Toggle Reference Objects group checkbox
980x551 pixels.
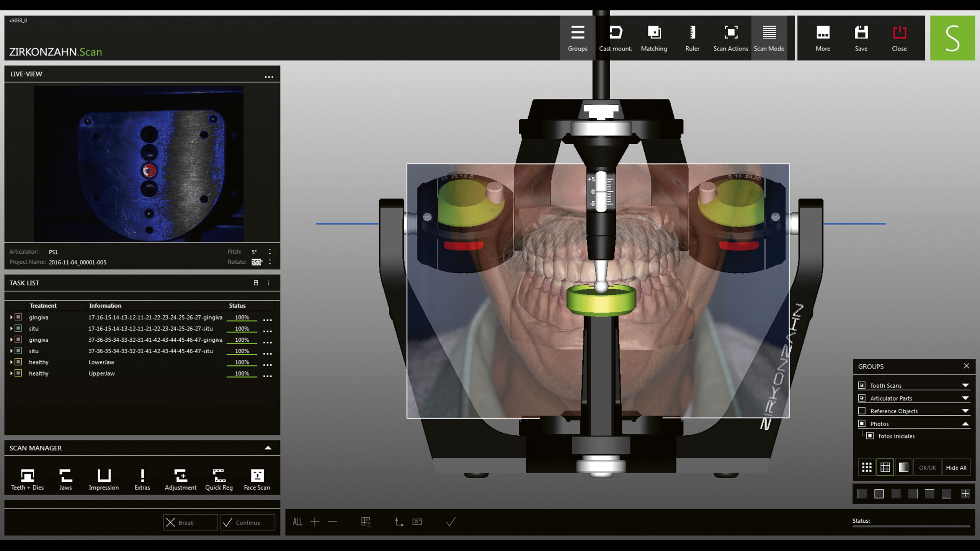tap(862, 411)
